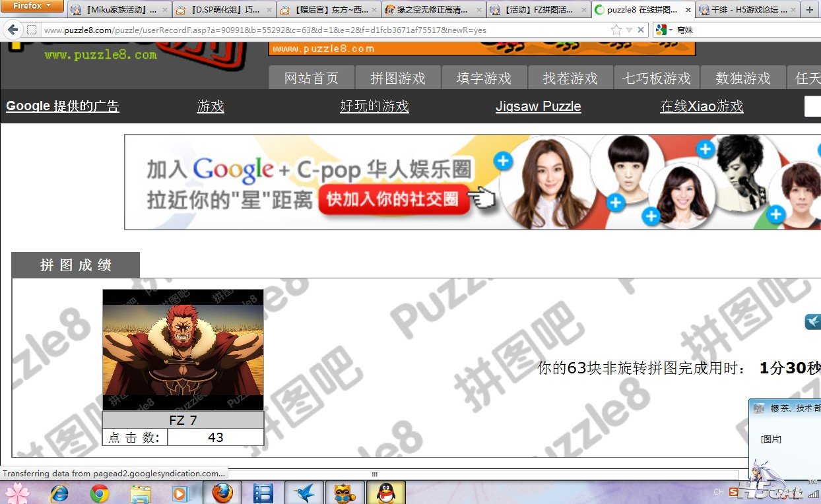The width and height of the screenshot is (821, 504).
Task: Switch to the 活动 FZ拼图活 tab
Action: point(539,10)
